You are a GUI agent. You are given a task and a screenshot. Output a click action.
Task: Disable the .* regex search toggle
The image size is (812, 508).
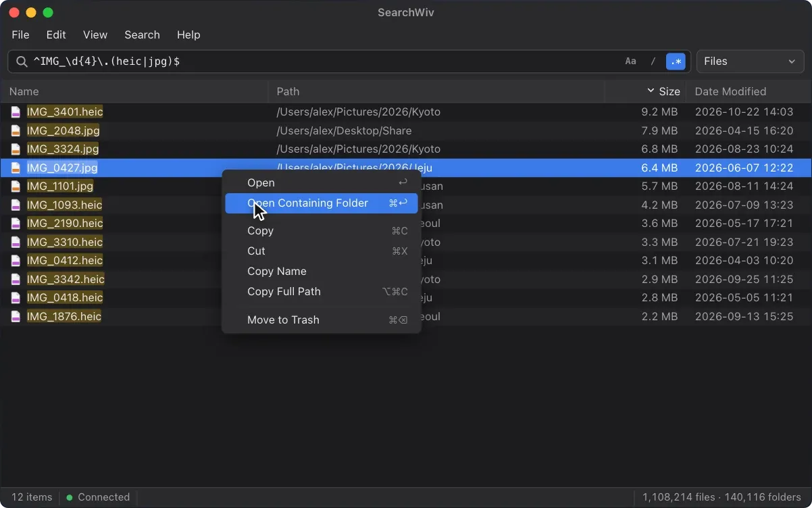676,61
